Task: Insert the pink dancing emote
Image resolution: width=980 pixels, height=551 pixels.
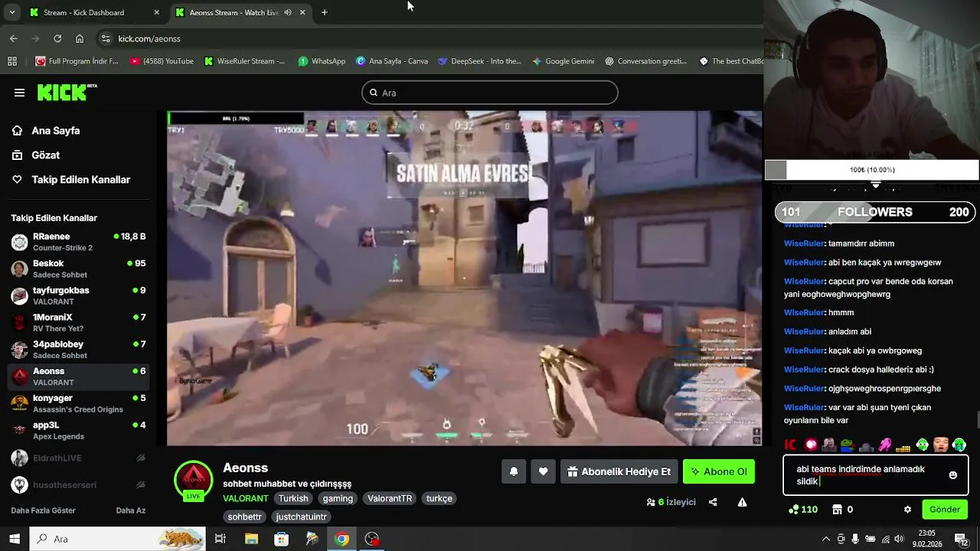Action: point(885,445)
